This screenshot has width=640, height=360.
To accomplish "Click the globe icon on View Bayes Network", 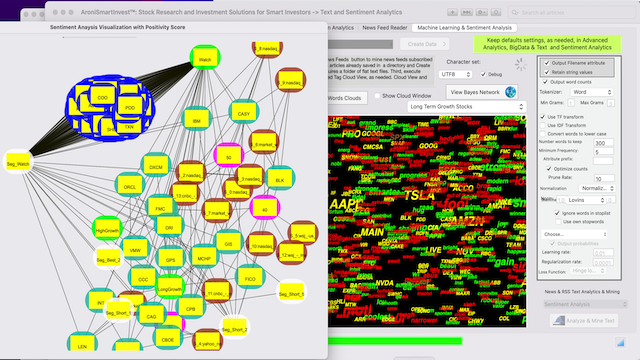I will point(510,92).
